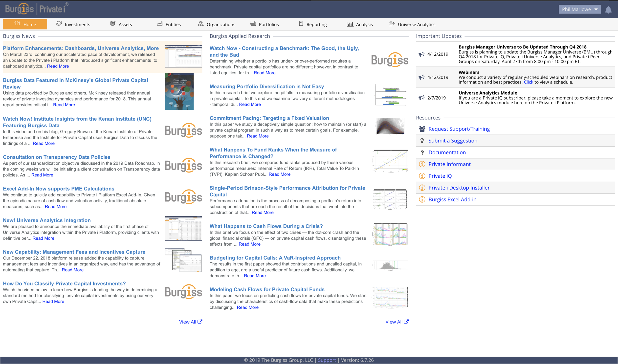Click the Management Fees capture screenshot thumbnail
Image resolution: width=618 pixels, height=364 pixels.
point(183,260)
